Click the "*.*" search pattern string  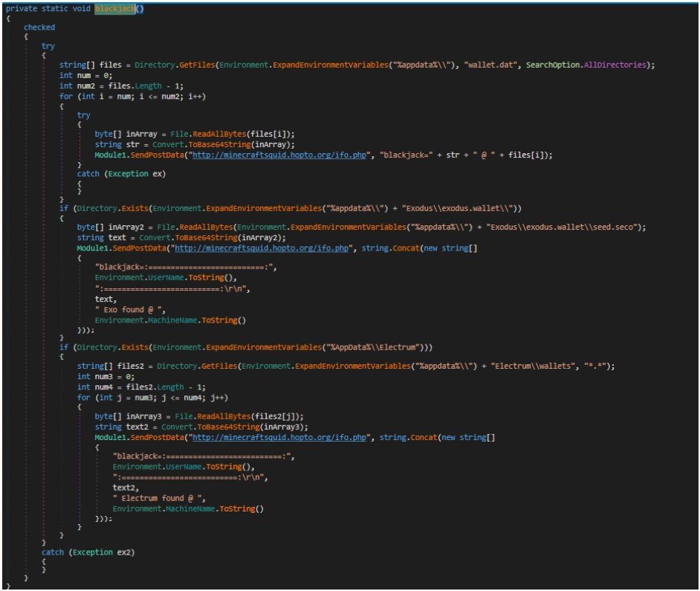595,366
